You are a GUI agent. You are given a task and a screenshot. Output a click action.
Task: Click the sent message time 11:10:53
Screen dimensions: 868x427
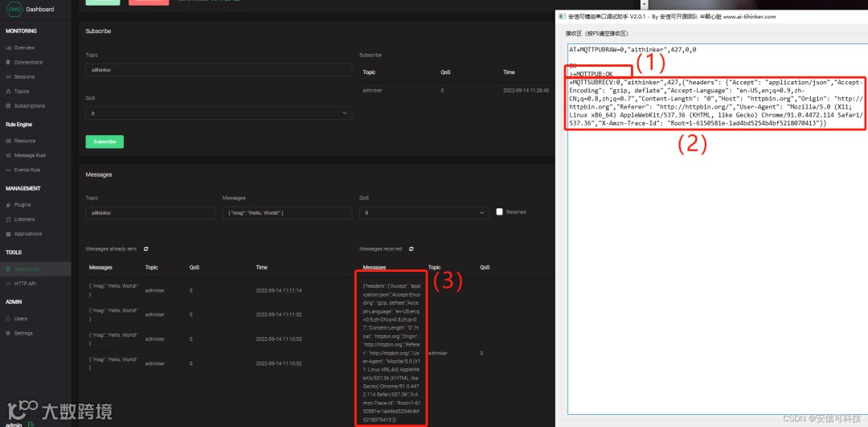click(x=278, y=339)
